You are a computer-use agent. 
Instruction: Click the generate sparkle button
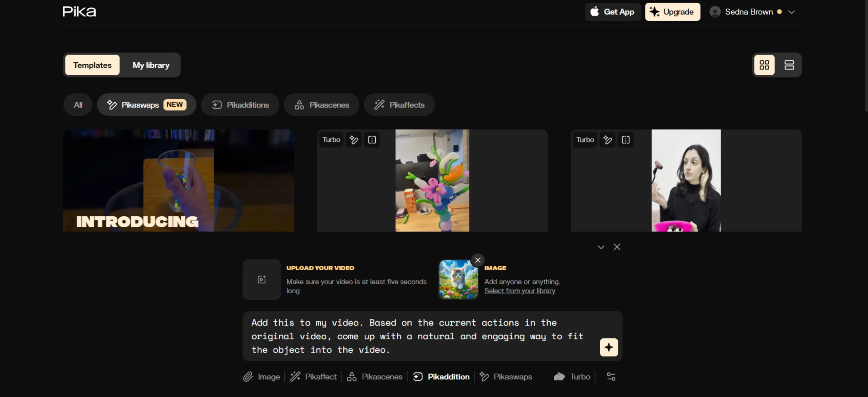[609, 347]
